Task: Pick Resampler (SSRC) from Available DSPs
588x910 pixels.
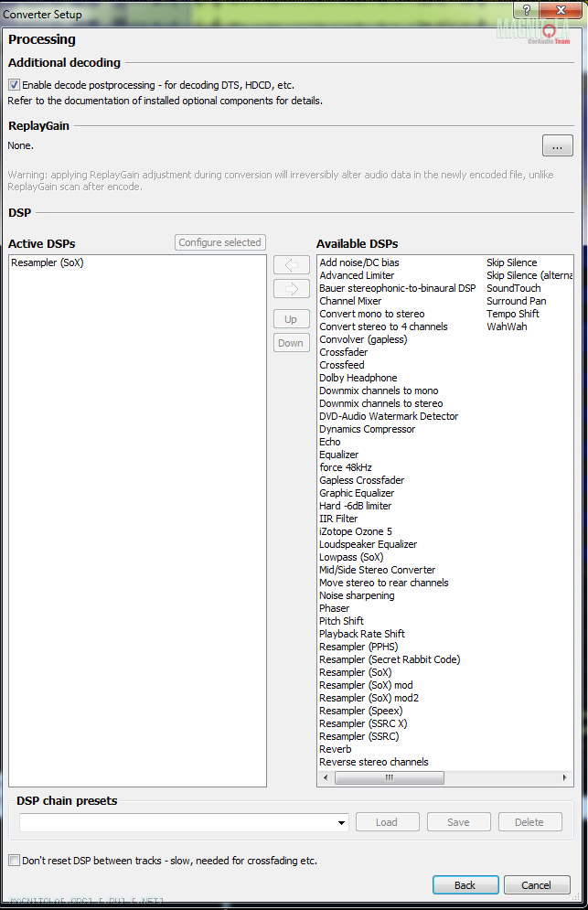Action: (x=358, y=736)
